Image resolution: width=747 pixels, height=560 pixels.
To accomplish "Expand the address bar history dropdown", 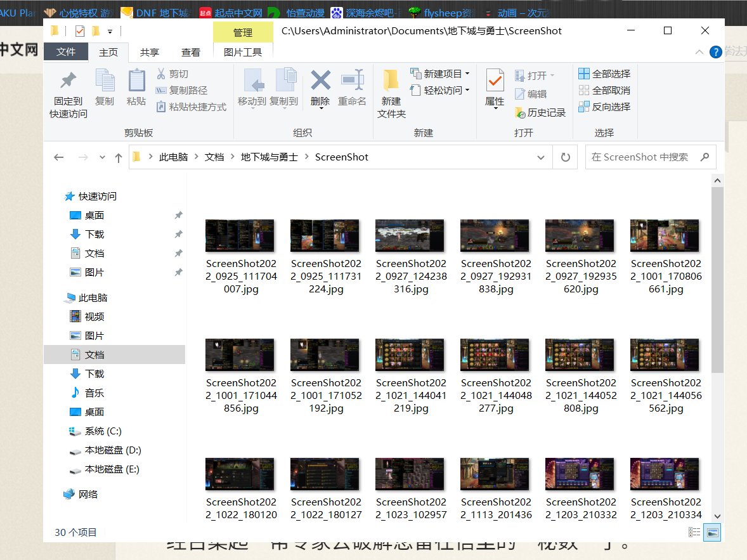I will click(541, 157).
